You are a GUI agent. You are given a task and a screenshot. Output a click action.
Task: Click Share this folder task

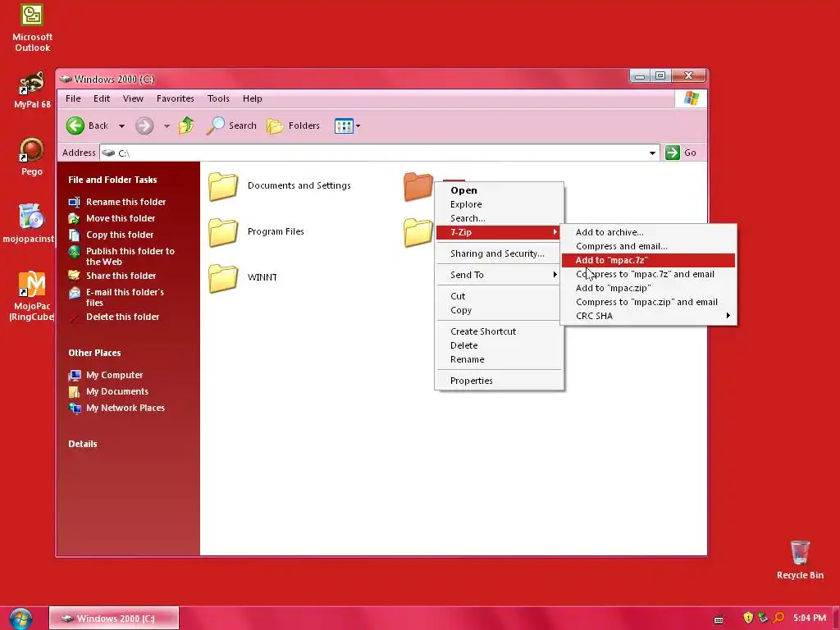click(x=121, y=276)
